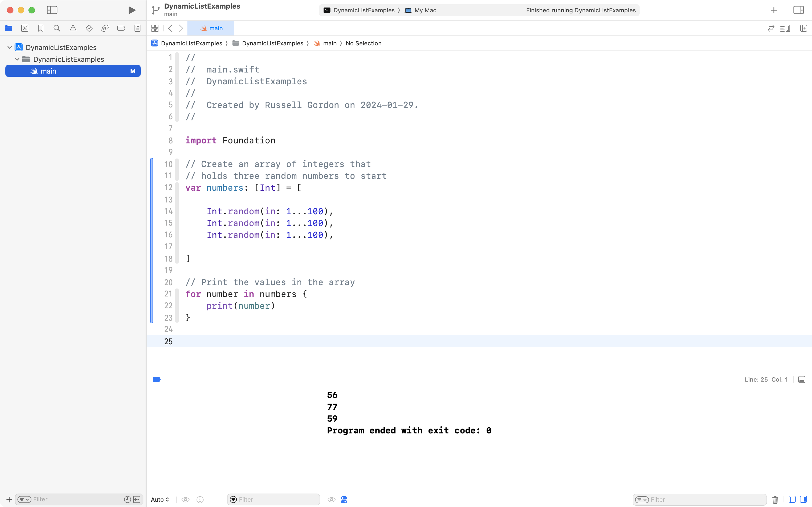This screenshot has width=812, height=507.
Task: Open the Test navigator
Action: coord(89,28)
